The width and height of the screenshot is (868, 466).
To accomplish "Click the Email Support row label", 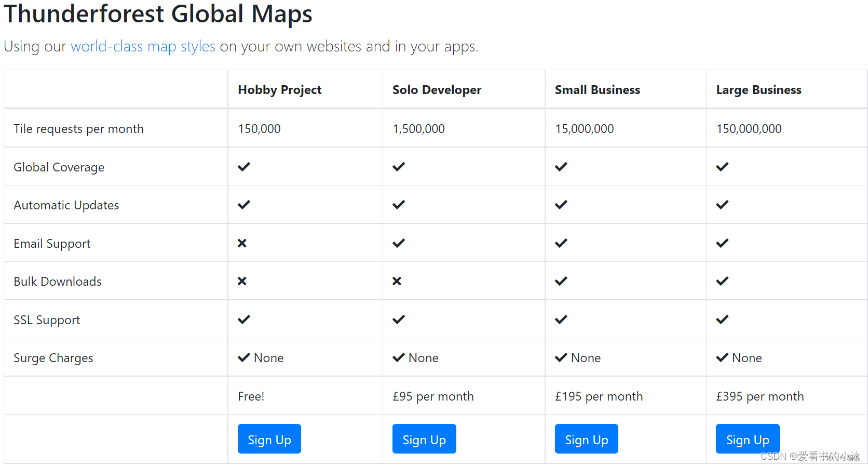I will coord(52,244).
